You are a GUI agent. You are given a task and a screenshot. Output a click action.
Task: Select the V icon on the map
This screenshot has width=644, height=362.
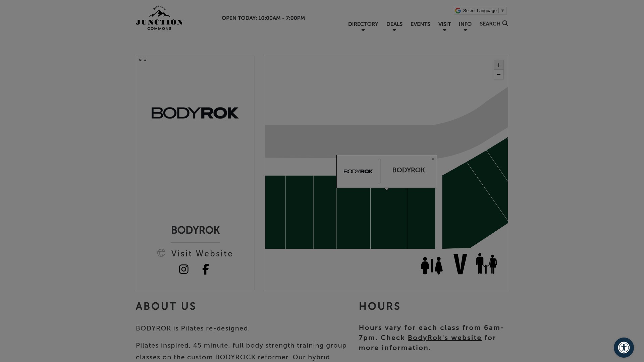coord(460,264)
